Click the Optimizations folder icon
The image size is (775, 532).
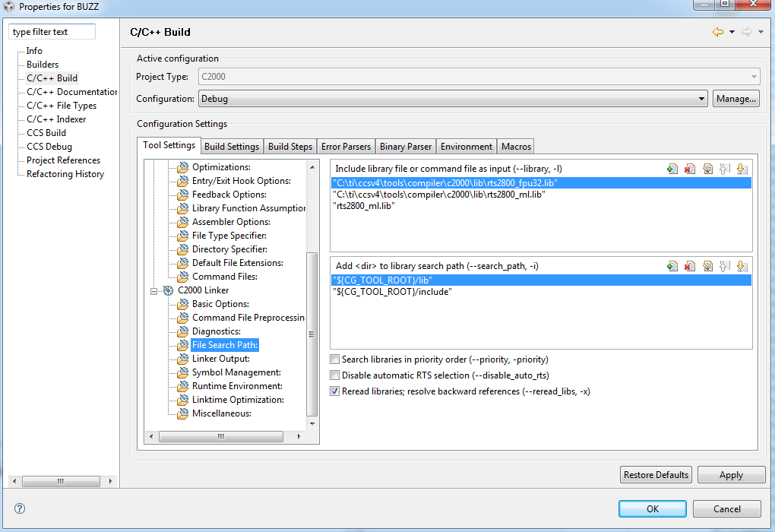(183, 168)
